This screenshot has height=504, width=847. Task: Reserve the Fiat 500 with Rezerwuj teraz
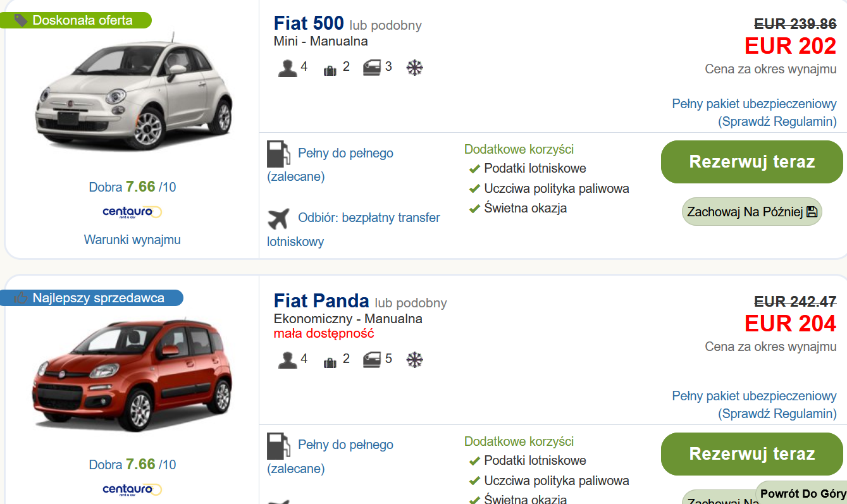point(752,162)
